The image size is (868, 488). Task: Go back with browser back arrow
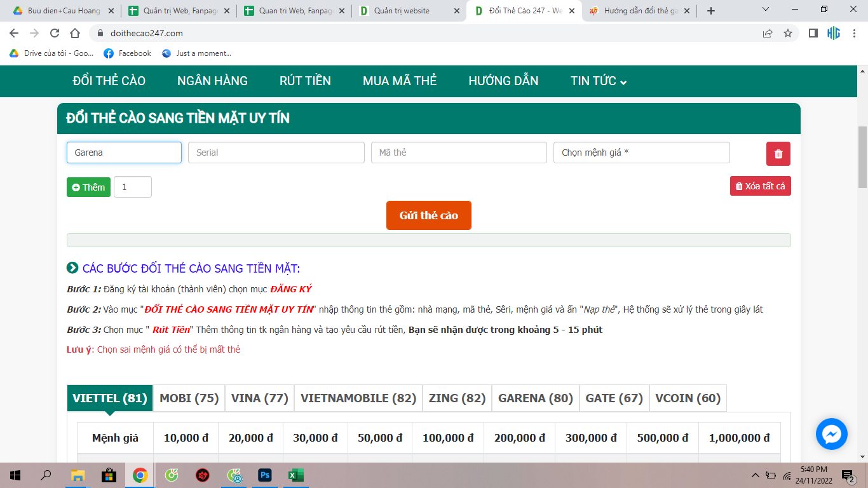pos(14,33)
